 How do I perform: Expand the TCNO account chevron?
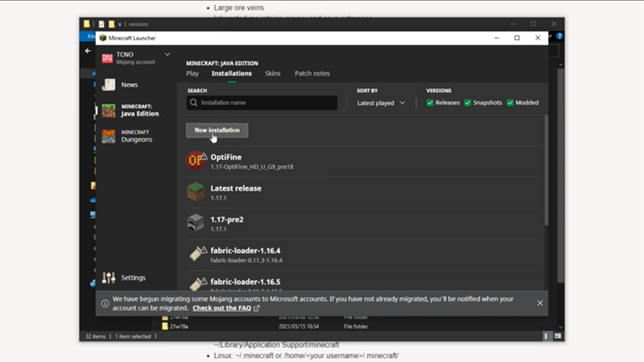coord(167,54)
